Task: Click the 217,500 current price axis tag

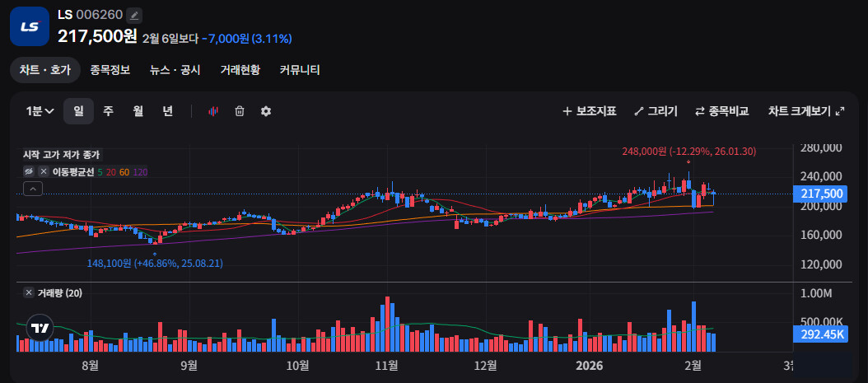Action: pyautogui.click(x=820, y=194)
